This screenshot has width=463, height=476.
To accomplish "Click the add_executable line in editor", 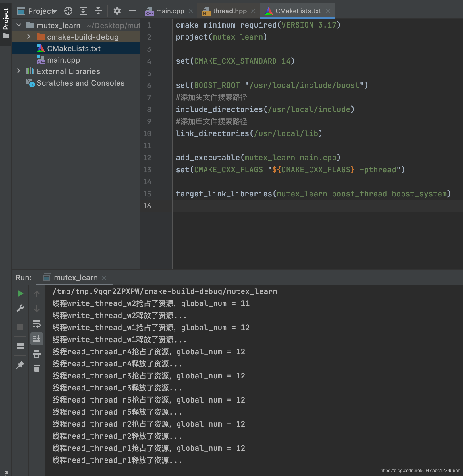I will pyautogui.click(x=258, y=158).
